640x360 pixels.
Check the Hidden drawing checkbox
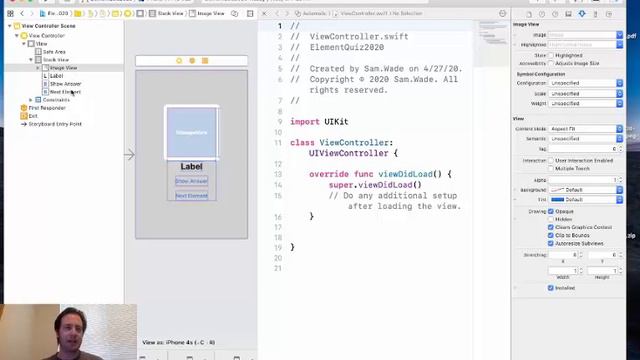(x=551, y=219)
